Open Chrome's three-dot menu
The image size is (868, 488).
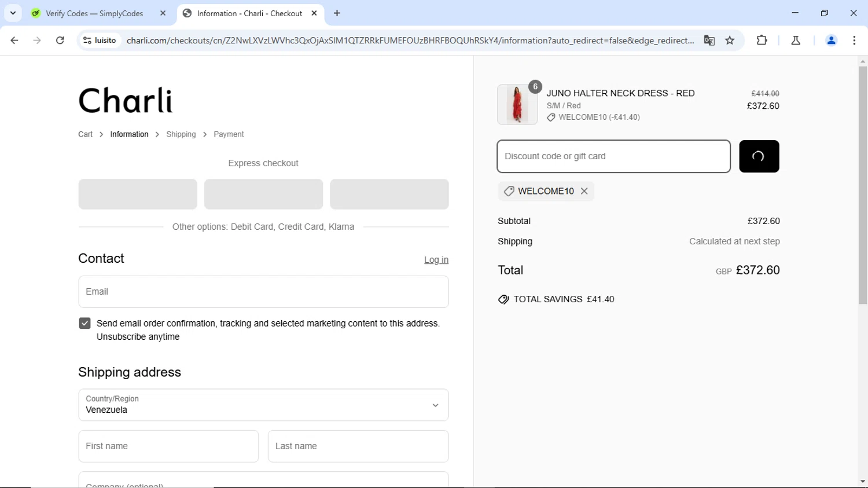(854, 41)
